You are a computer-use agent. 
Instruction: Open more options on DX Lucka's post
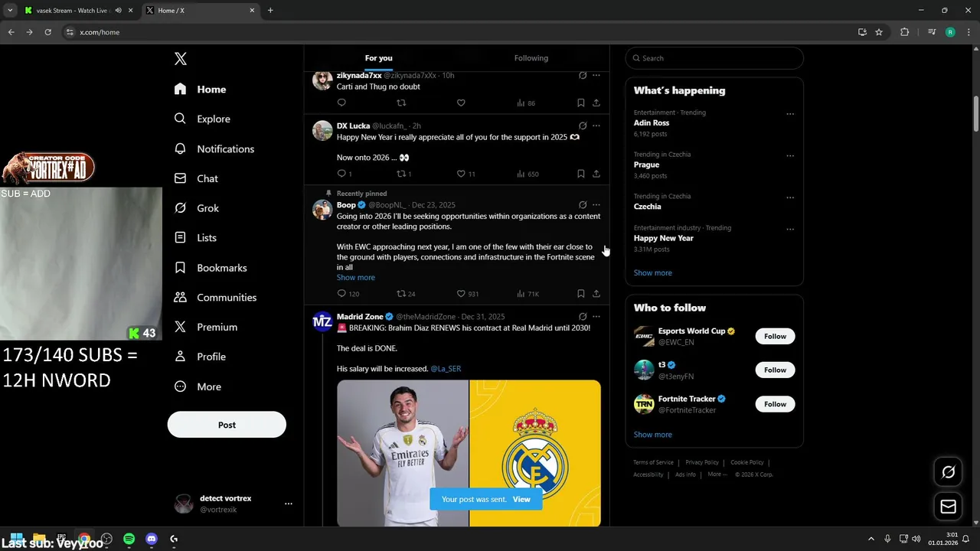pos(596,126)
